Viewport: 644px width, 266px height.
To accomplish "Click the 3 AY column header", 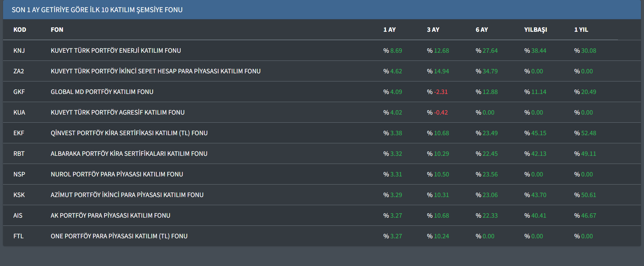I will pyautogui.click(x=433, y=30).
